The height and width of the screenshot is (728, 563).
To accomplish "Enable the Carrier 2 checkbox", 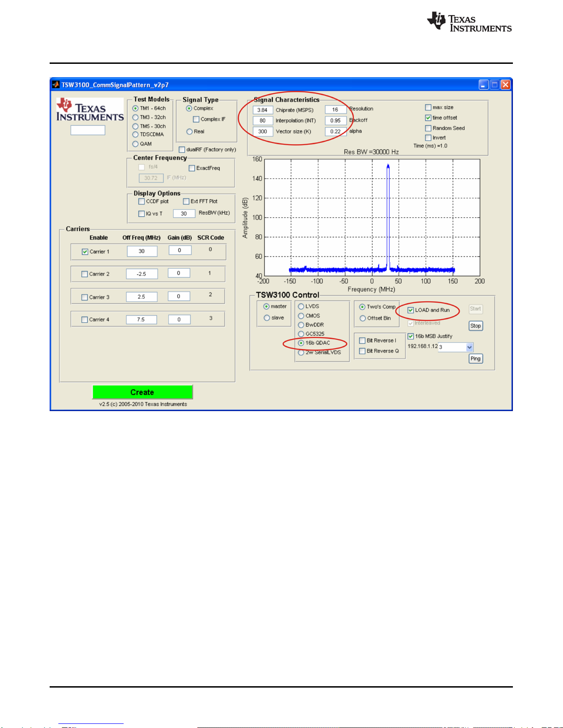I will tap(85, 274).
